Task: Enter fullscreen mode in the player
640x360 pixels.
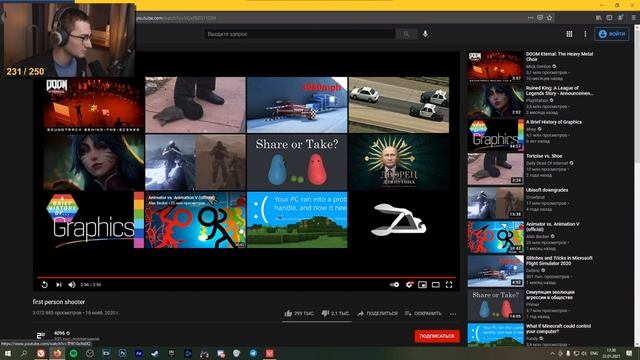Action: (x=449, y=284)
